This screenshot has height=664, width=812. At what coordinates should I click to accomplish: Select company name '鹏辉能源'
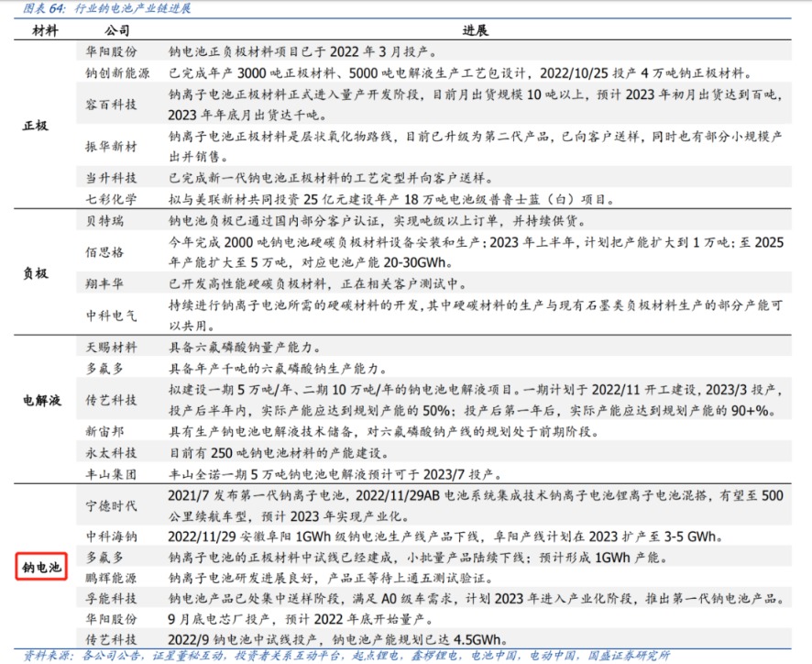111,578
